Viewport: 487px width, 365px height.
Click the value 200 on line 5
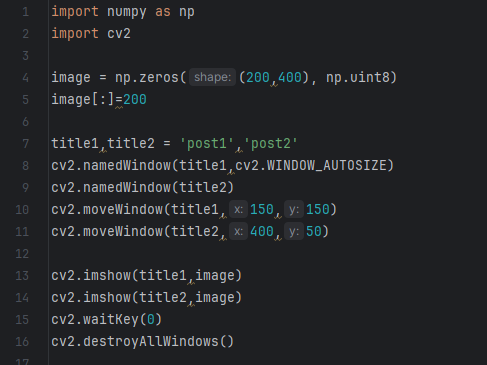click(135, 100)
